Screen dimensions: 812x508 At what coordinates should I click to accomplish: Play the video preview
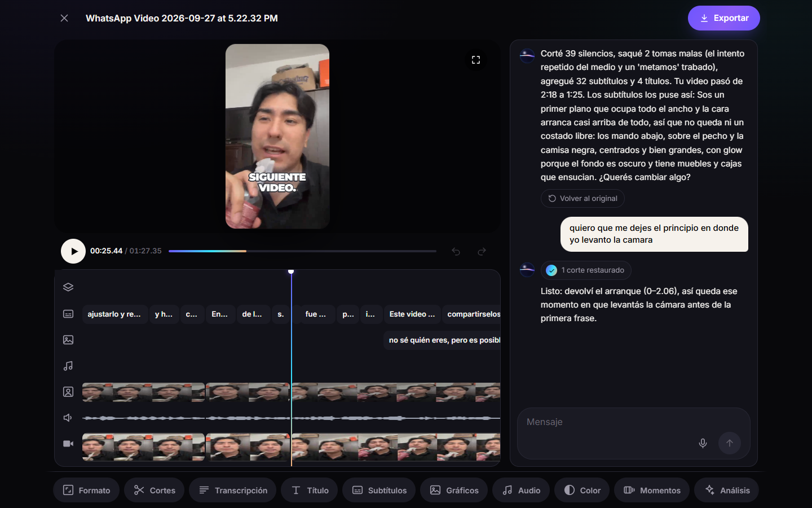pos(73,251)
